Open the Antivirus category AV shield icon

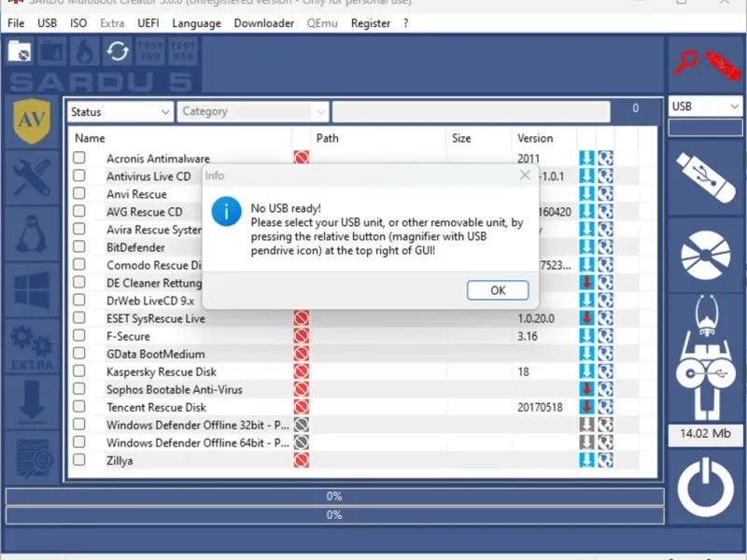coord(32,121)
